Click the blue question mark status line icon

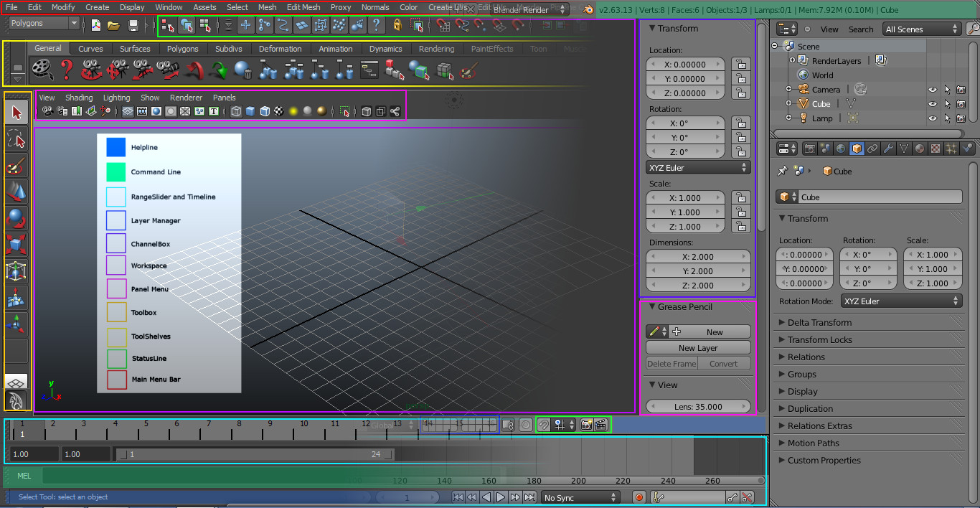[x=377, y=26]
